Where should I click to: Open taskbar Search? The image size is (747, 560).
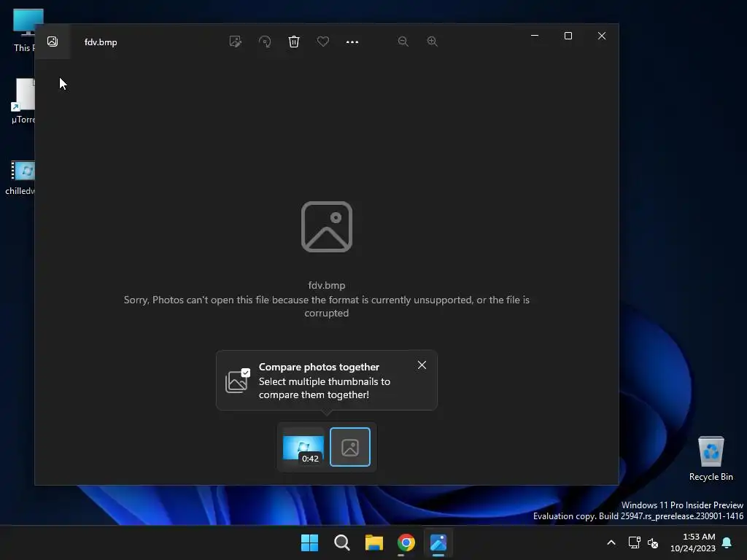(342, 542)
